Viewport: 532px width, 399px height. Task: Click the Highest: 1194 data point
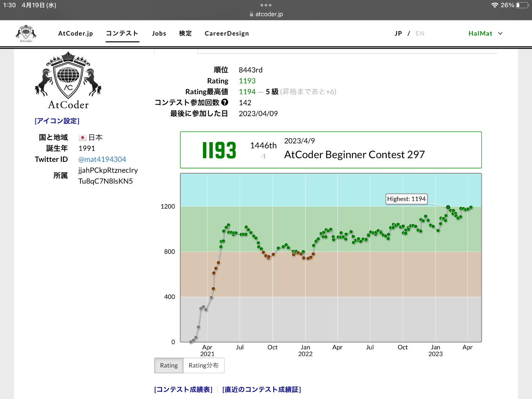[448, 207]
